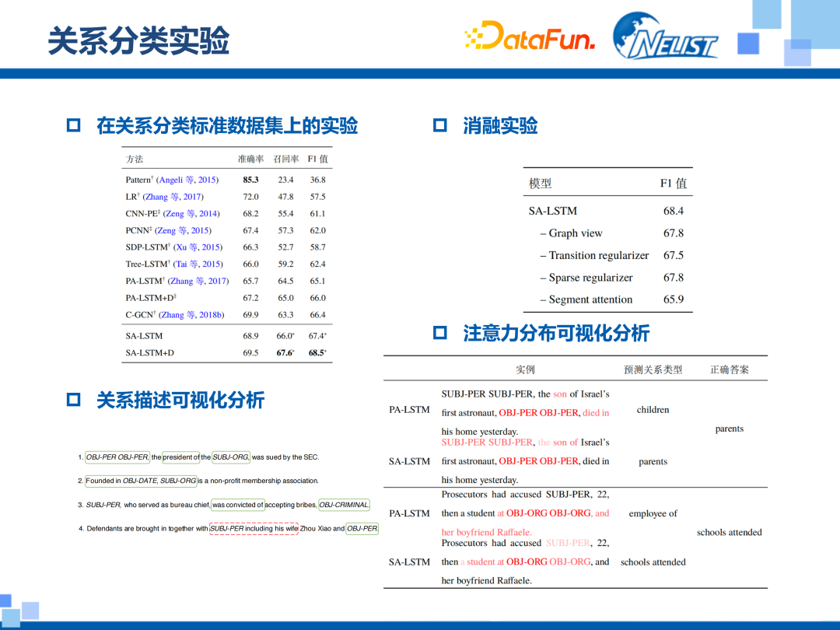Select bold precision value 85.3
The width and height of the screenshot is (840, 630).
250,180
